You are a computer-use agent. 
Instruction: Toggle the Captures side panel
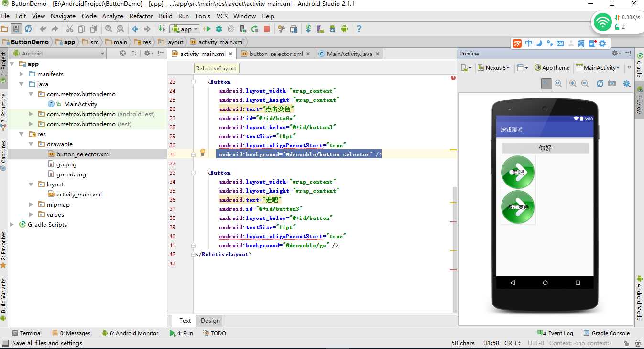coord(4,156)
